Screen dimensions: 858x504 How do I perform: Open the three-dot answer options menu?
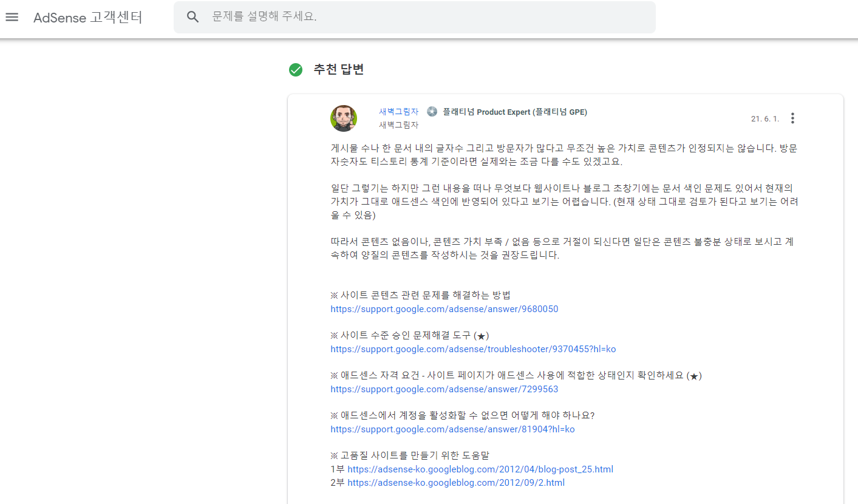[x=792, y=118]
